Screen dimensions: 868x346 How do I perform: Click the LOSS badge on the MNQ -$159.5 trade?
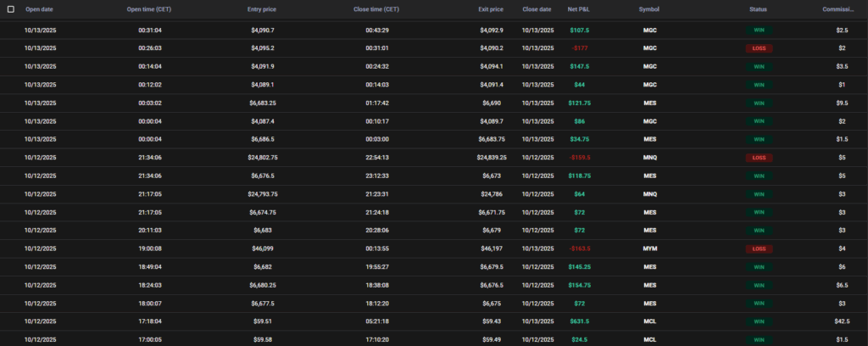pos(758,158)
